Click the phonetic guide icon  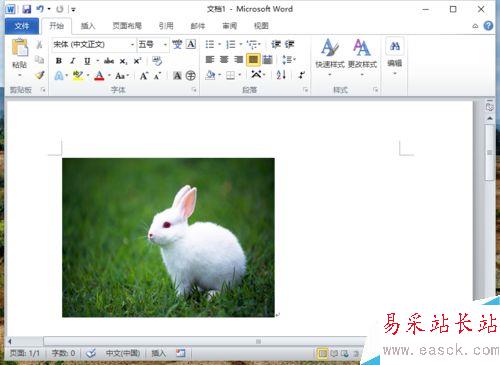click(177, 44)
